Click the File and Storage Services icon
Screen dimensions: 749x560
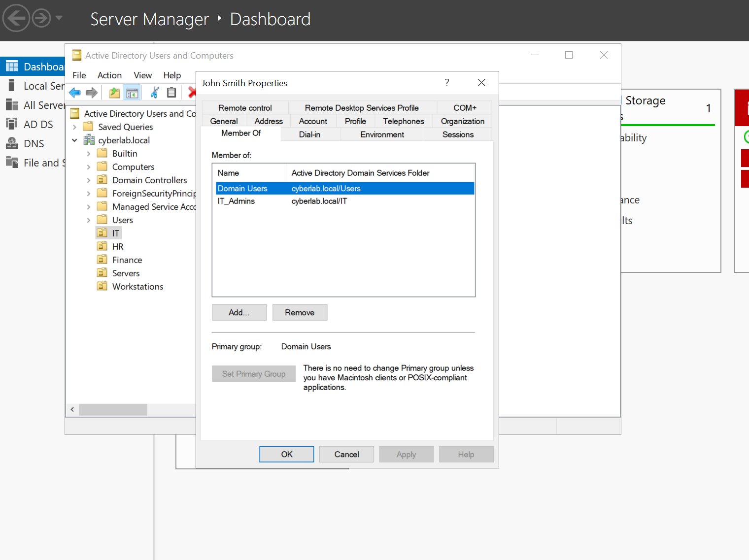pos(12,163)
